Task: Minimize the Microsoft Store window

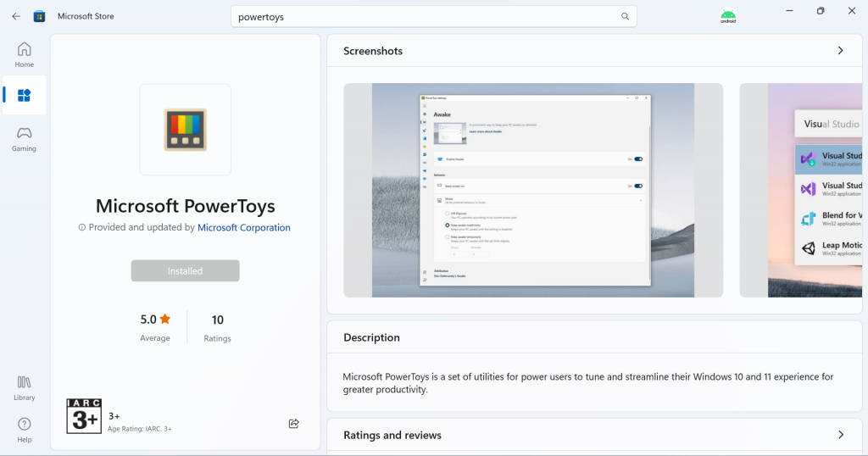Action: [x=789, y=10]
